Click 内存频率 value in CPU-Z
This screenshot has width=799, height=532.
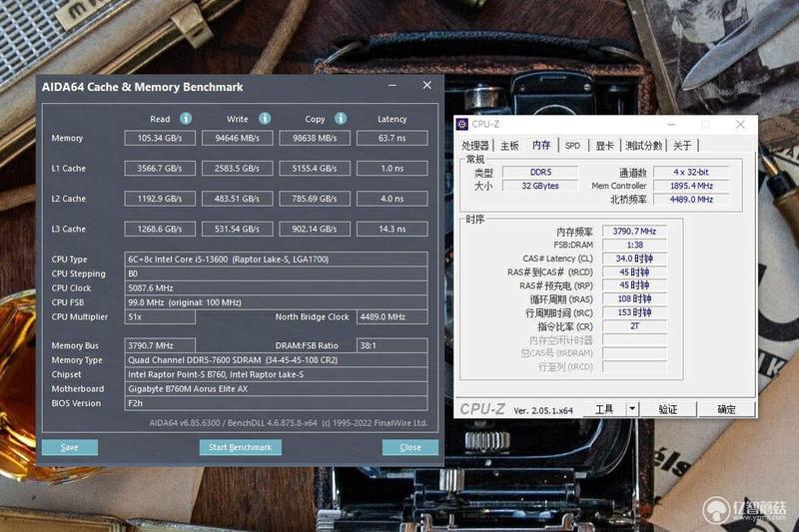[x=634, y=232]
